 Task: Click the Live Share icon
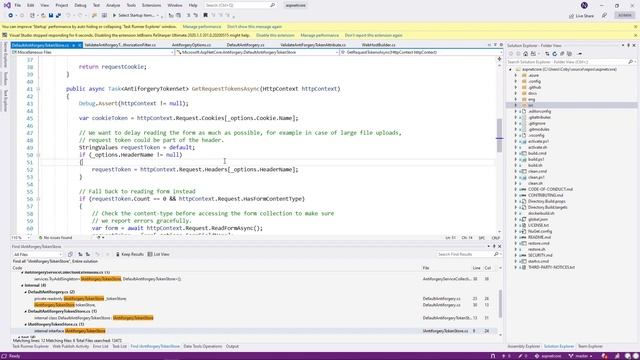click(571, 16)
